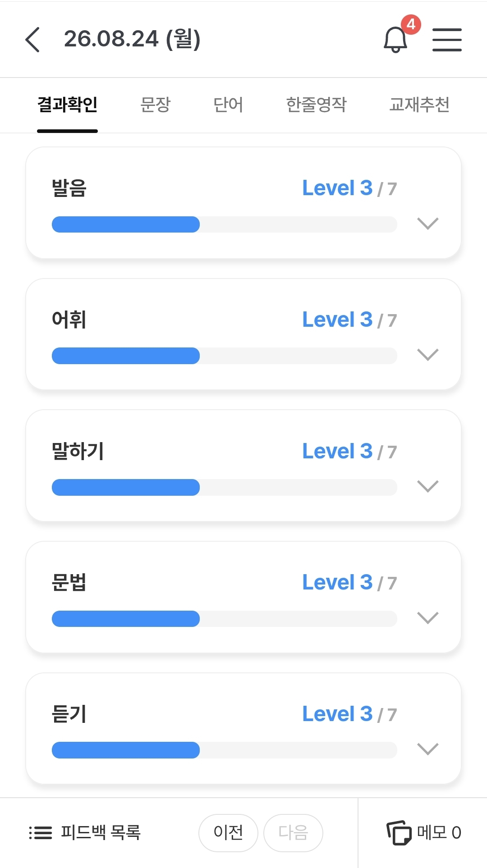Open the 메모 note icon

(x=399, y=832)
